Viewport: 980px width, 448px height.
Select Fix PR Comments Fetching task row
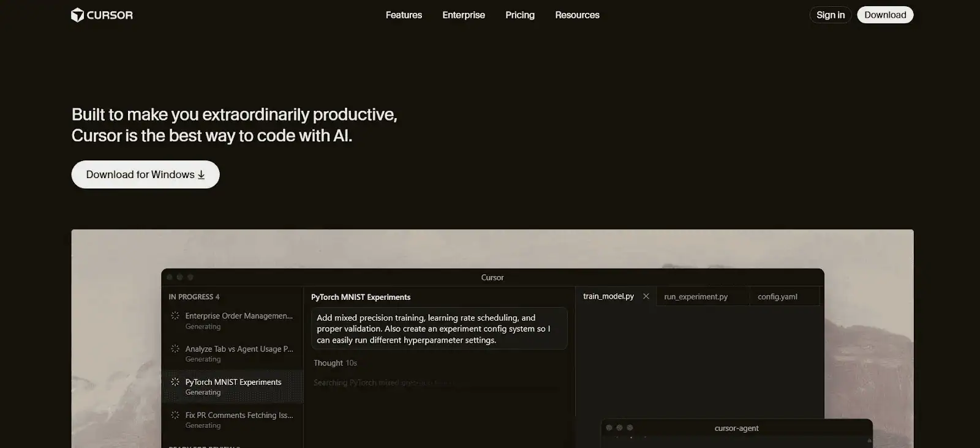[233, 420]
